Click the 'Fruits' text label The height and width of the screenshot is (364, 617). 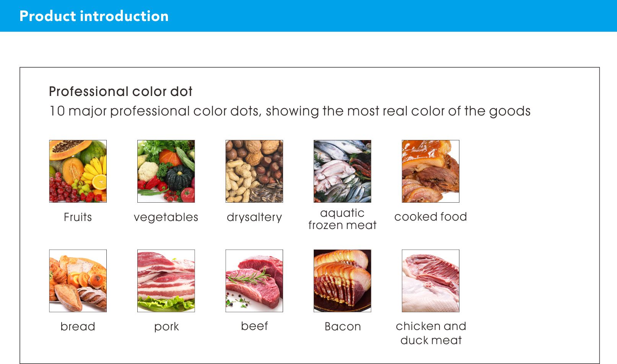[78, 217]
